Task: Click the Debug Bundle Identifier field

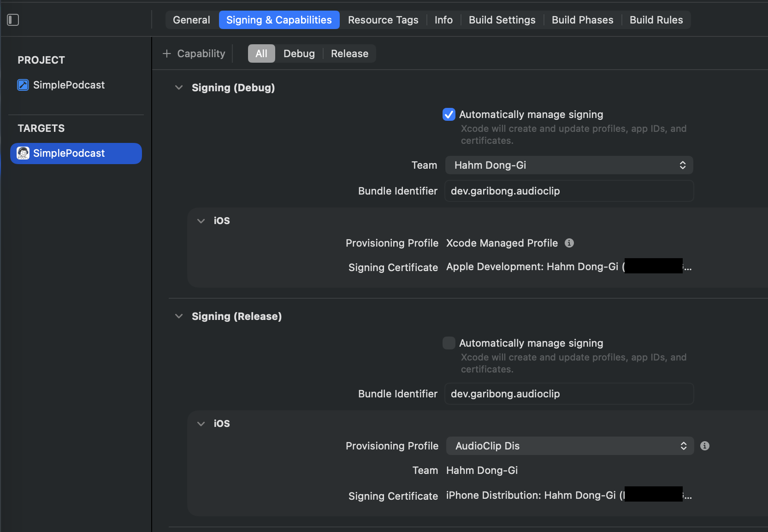Action: [569, 191]
